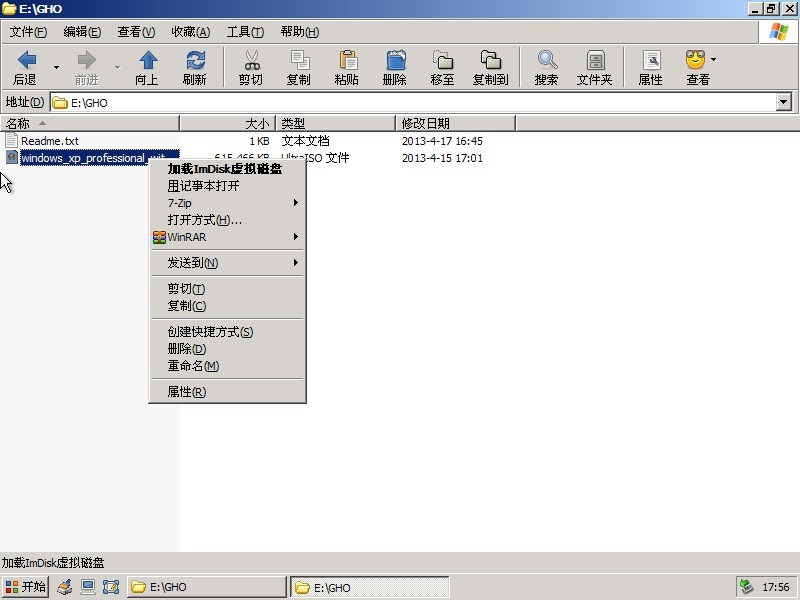
Task: Click the third quick launch icon
Action: [x=111, y=587]
